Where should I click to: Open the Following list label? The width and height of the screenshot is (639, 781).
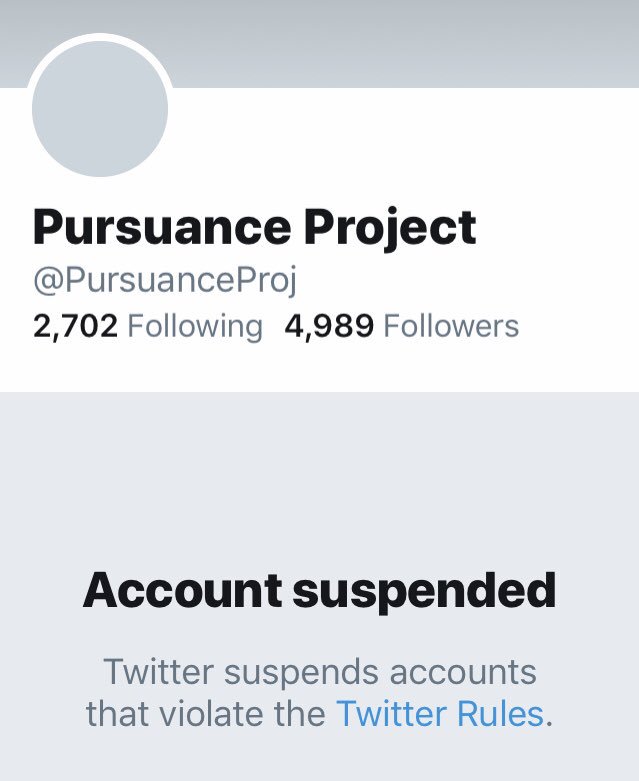click(195, 326)
